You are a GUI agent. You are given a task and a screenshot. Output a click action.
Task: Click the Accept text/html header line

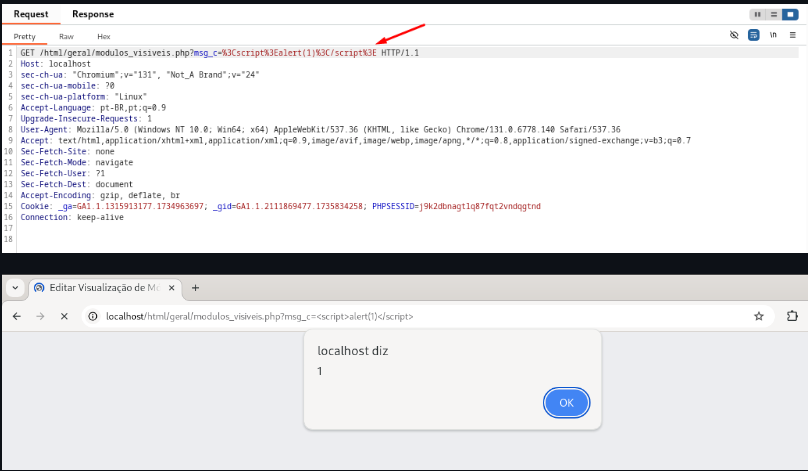click(x=356, y=141)
